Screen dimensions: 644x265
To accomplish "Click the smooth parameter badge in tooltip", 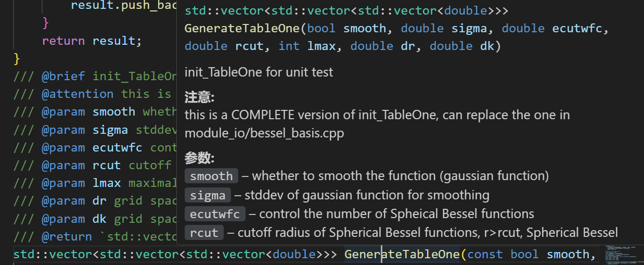I will pos(211,176).
